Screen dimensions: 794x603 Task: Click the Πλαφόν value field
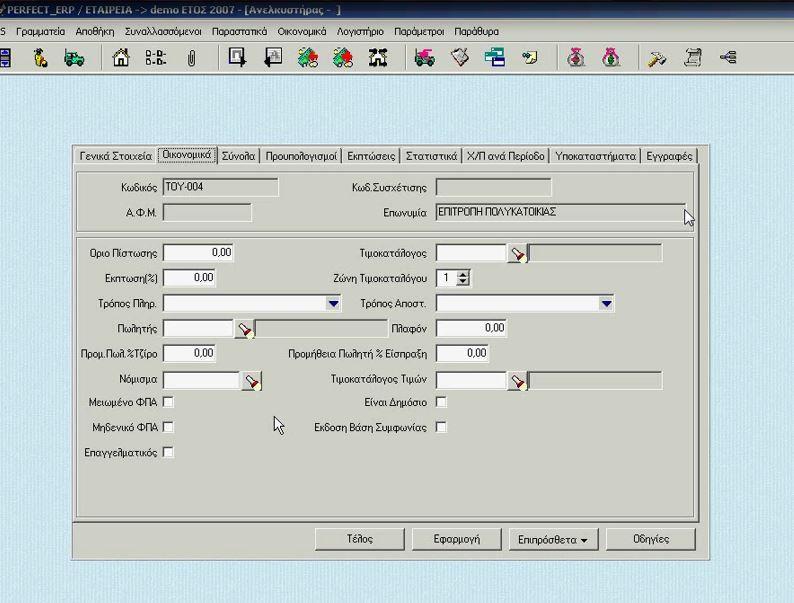471,328
